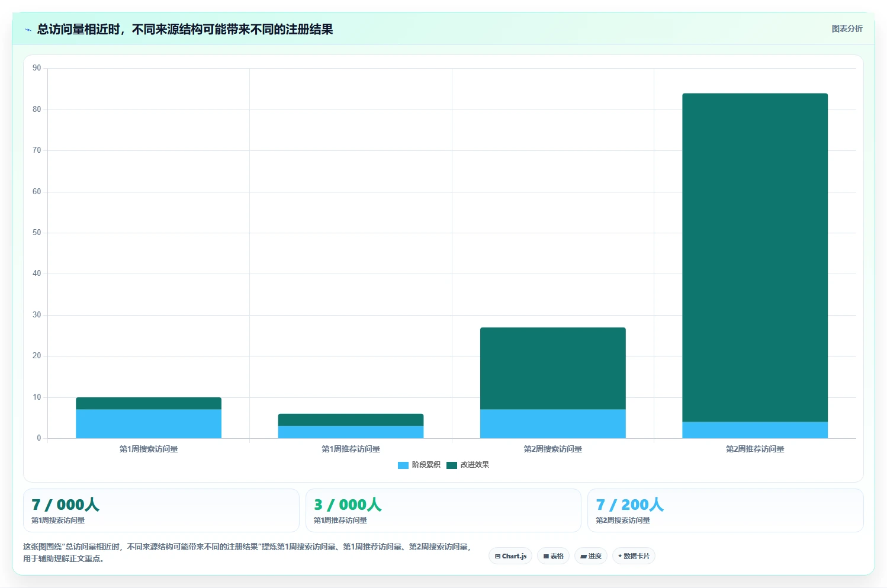Click the y-axis value 90
Viewport: 887px width, 588px height.
click(x=37, y=68)
